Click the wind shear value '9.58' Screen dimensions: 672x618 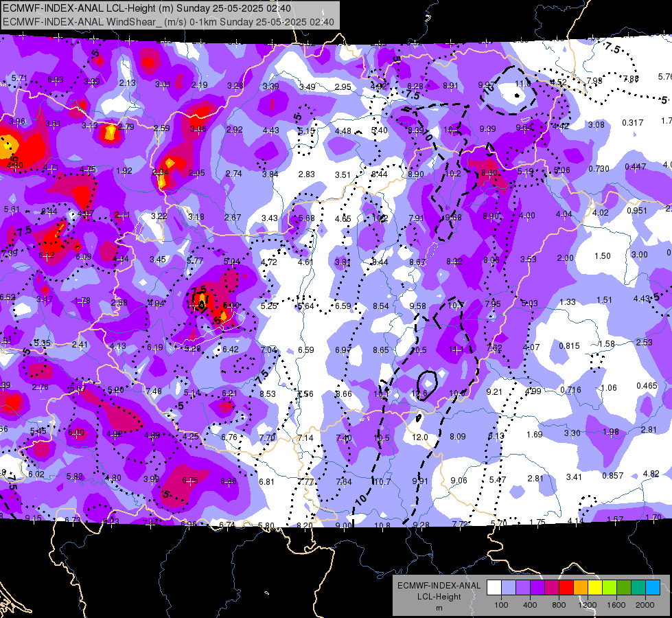pyautogui.click(x=417, y=306)
